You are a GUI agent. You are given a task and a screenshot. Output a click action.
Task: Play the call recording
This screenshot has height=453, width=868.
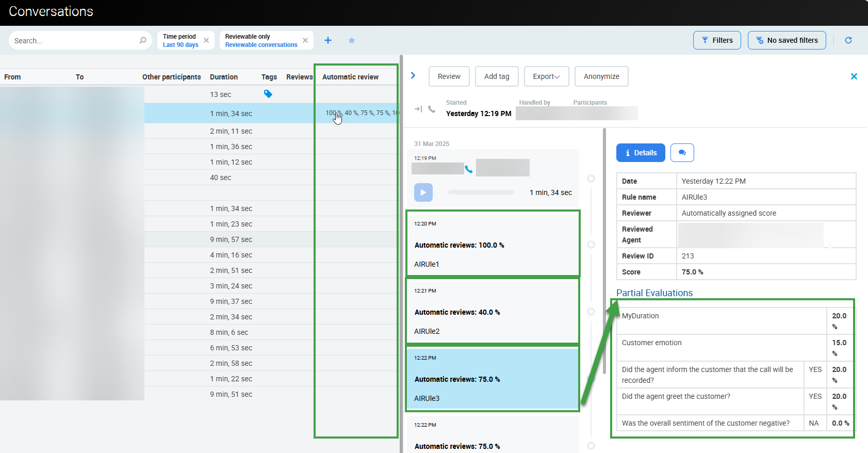point(423,192)
